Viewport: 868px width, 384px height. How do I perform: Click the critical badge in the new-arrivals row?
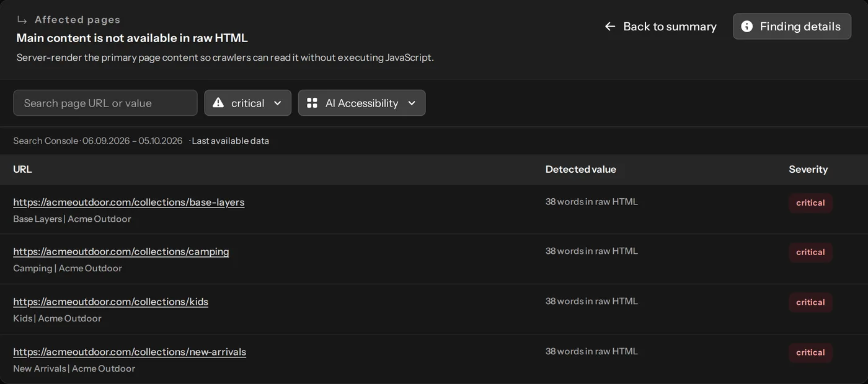click(x=810, y=353)
